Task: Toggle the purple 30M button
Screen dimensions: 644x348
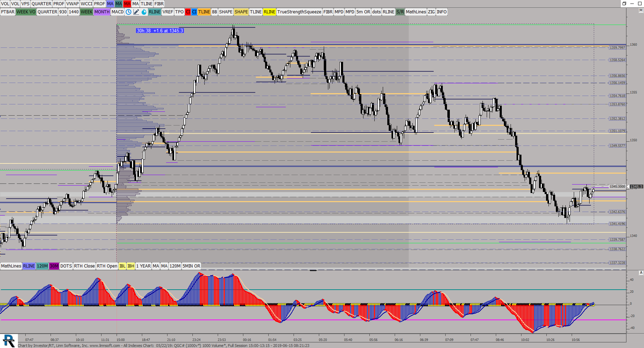Action: [x=54, y=266]
